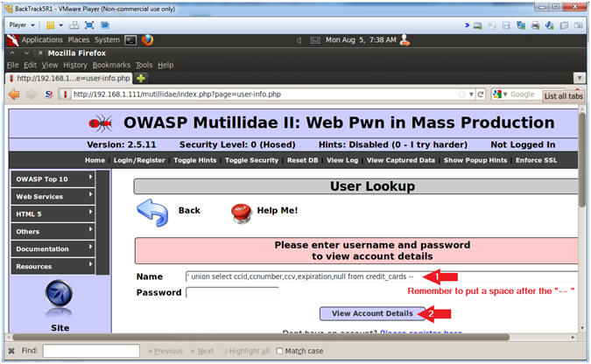
Task: Expand the Resources sidebar menu
Action: [x=53, y=266]
